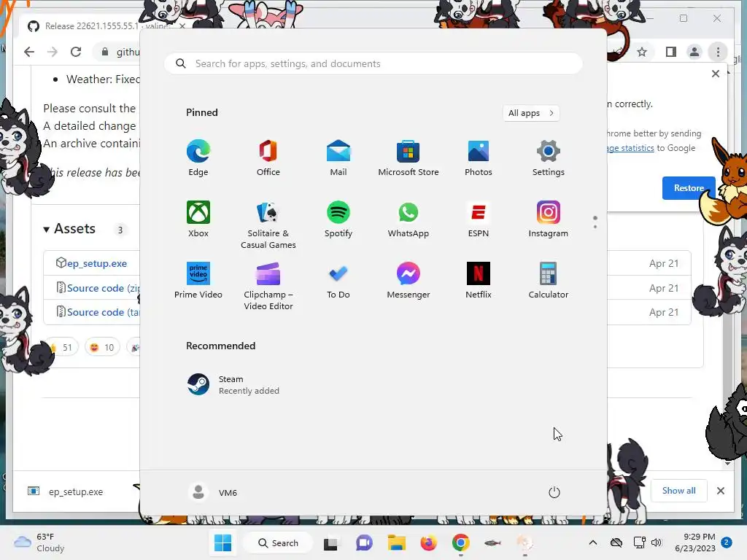Go back in Chrome
The image size is (747, 560).
coord(29,52)
